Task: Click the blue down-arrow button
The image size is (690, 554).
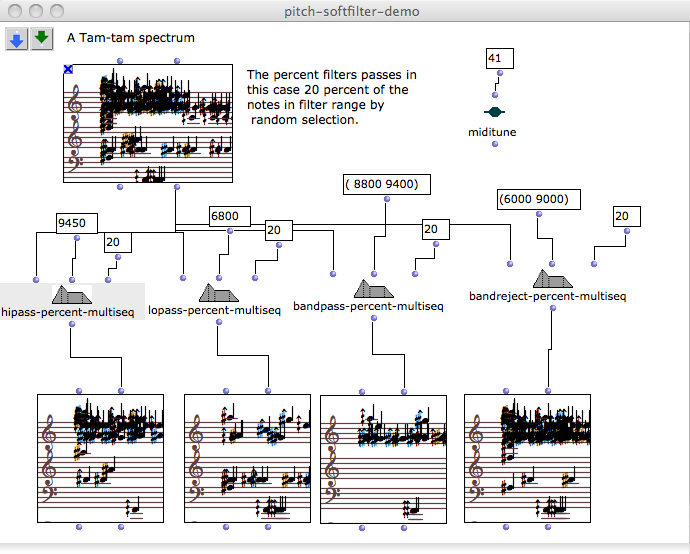Action: point(17,38)
